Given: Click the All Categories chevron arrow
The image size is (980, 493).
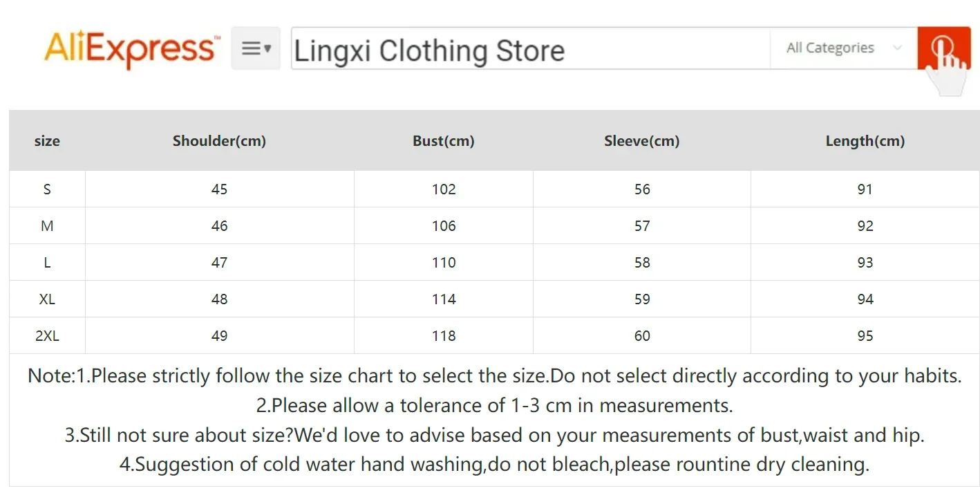Looking at the screenshot, I should (897, 48).
